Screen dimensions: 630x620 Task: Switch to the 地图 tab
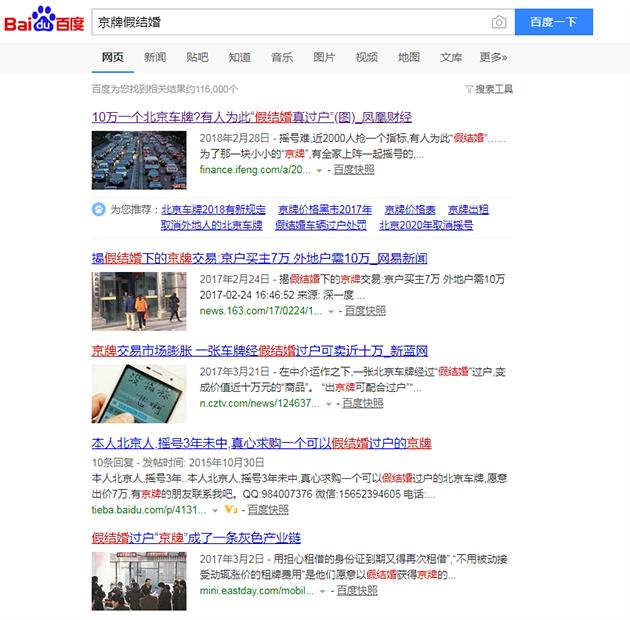click(409, 57)
